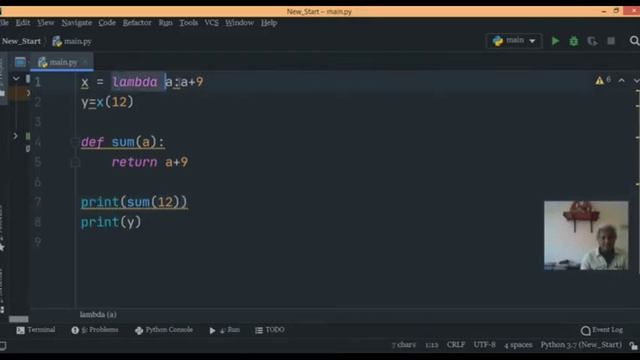Click the webcam video thumbnail
The height and width of the screenshot is (360, 640).
pyautogui.click(x=586, y=235)
